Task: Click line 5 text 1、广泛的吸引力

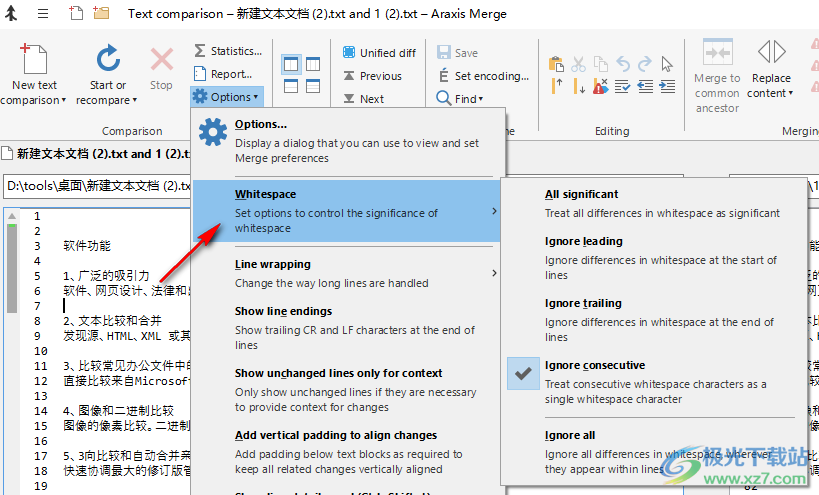Action: tap(106, 276)
